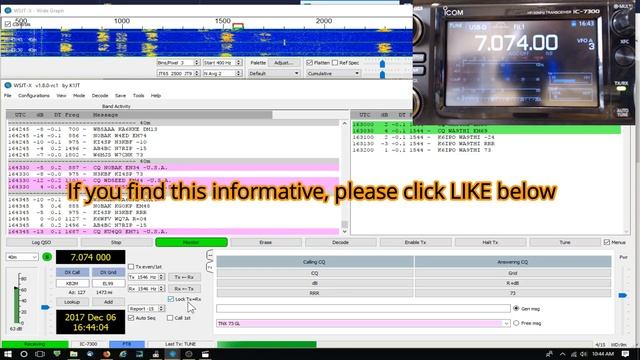This screenshot has height=360, width=640.
Task: Toggle Tx even/1st checkbox
Action: (x=131, y=267)
